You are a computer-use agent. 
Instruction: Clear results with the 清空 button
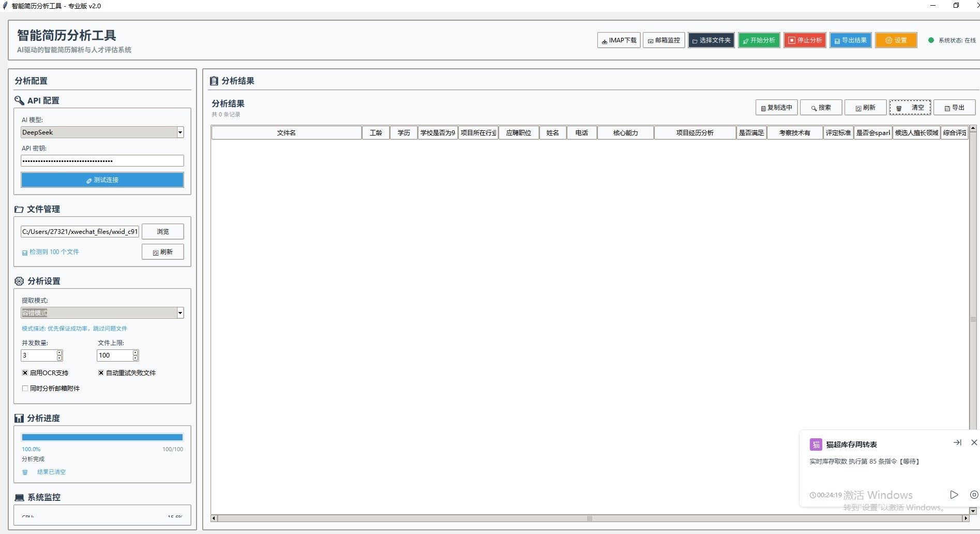[x=910, y=108]
